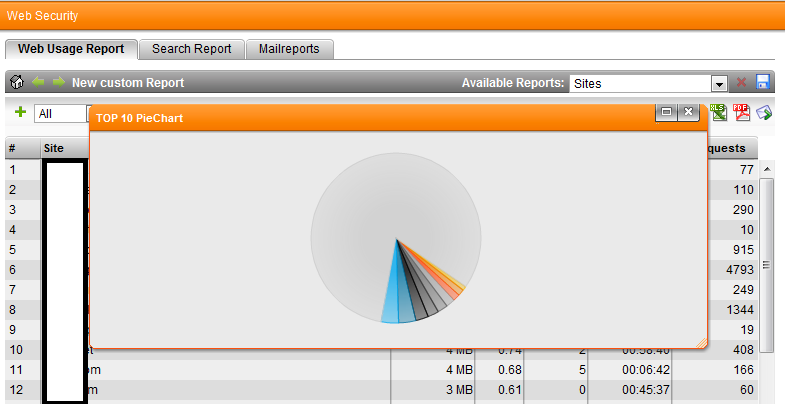785x404 pixels.
Task: Click the time value 00:06:42
Action: point(646,370)
